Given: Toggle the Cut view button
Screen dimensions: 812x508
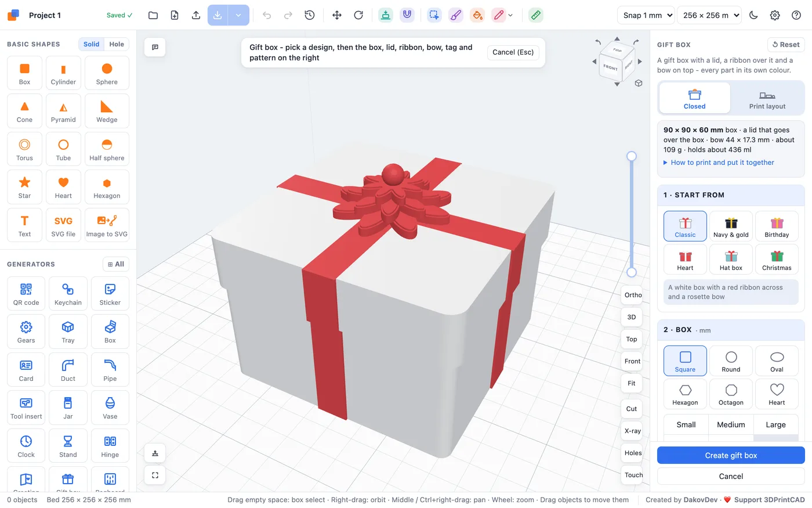Looking at the screenshot, I should [632, 409].
